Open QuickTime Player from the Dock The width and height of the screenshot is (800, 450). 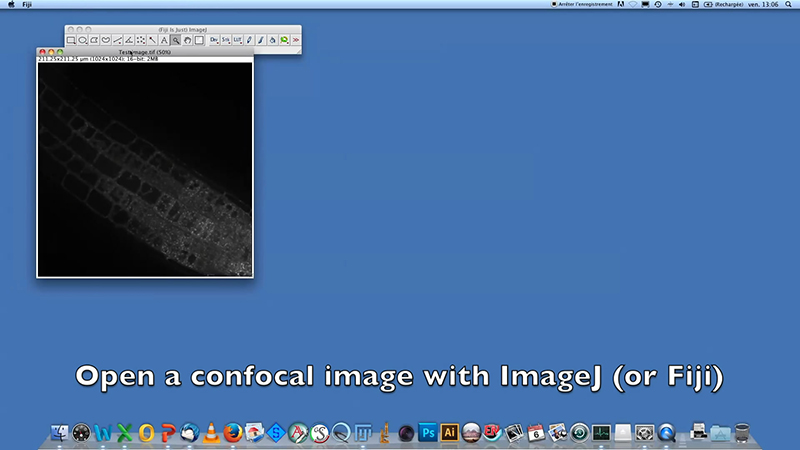coord(666,433)
